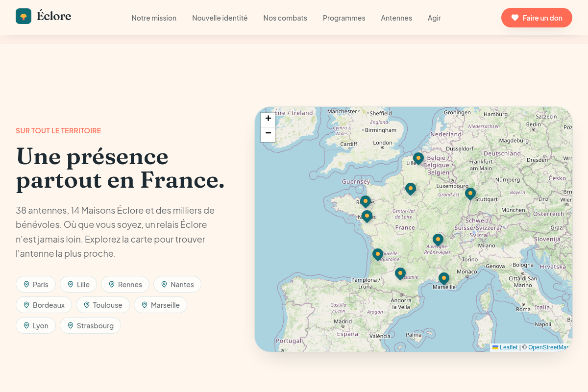Click the 'Luxembourg' map label
Image resolution: width=588 pixels, height=392 pixels.
(x=452, y=186)
